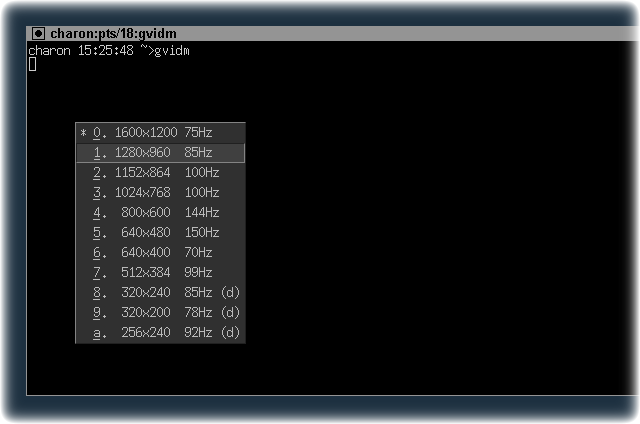The height and width of the screenshot is (424, 640).
Task: Click the 'charon 15:25:48 ~>gvidm' prompt line
Action: (x=109, y=51)
